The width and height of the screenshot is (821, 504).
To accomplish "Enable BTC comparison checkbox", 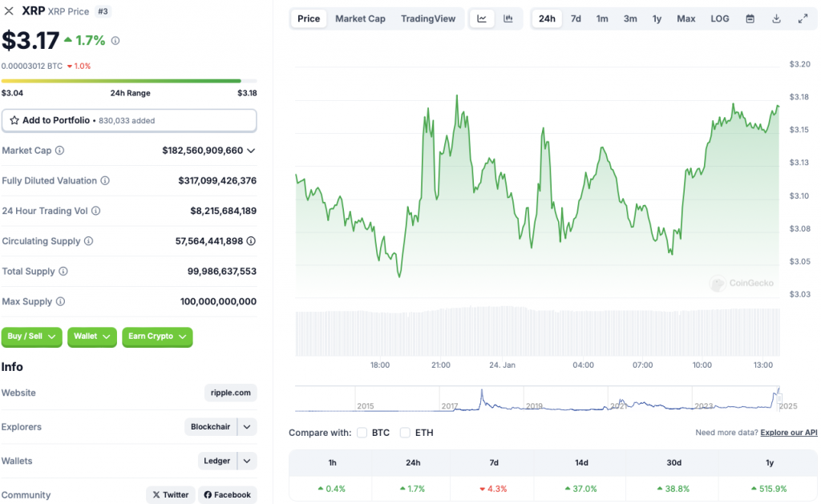I will tap(362, 433).
